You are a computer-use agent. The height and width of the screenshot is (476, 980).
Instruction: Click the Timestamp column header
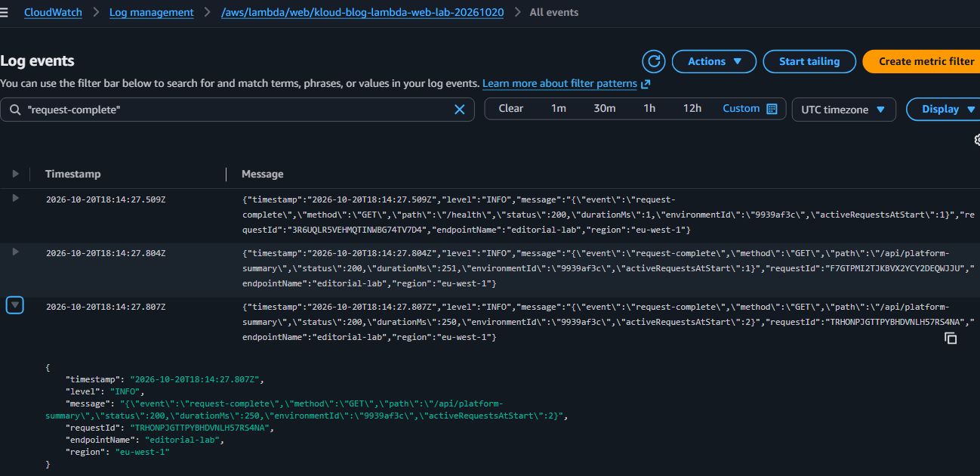click(72, 174)
